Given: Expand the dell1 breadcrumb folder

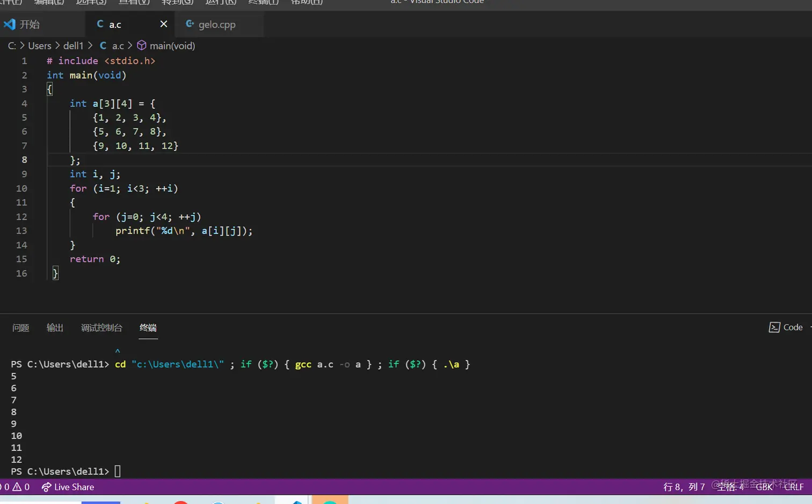Looking at the screenshot, I should [74, 46].
